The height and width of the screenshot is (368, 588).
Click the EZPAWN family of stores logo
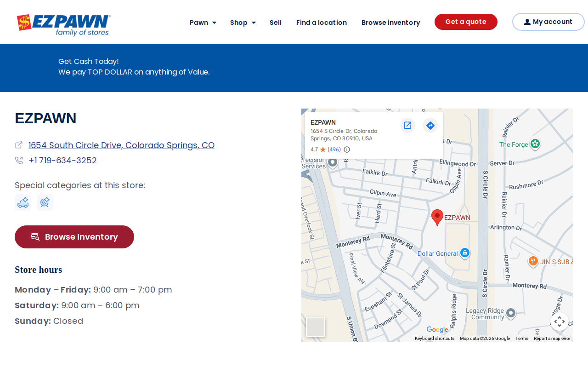click(64, 25)
